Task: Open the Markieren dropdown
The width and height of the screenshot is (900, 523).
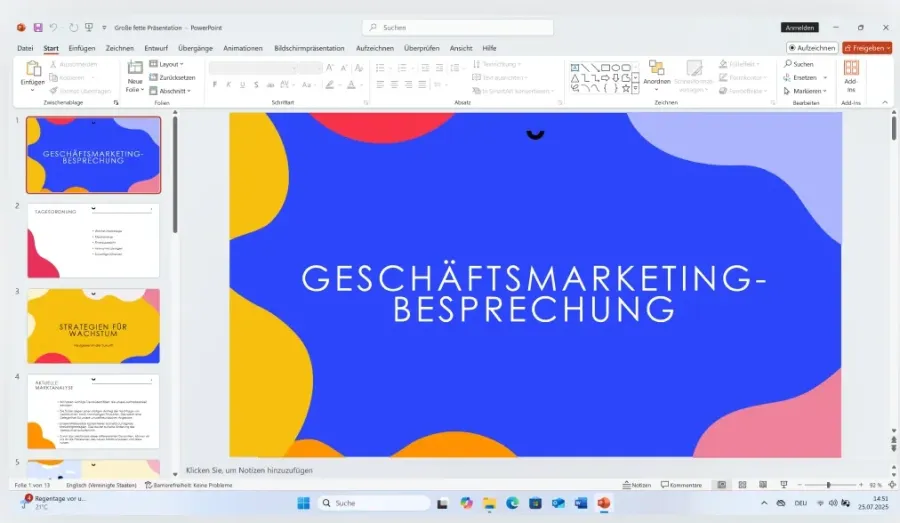Action: click(805, 91)
